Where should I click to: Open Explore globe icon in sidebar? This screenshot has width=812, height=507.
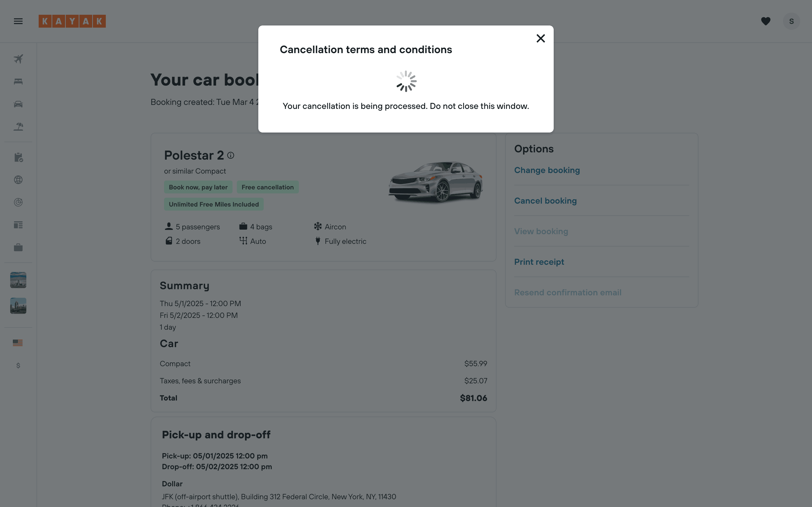pyautogui.click(x=18, y=180)
